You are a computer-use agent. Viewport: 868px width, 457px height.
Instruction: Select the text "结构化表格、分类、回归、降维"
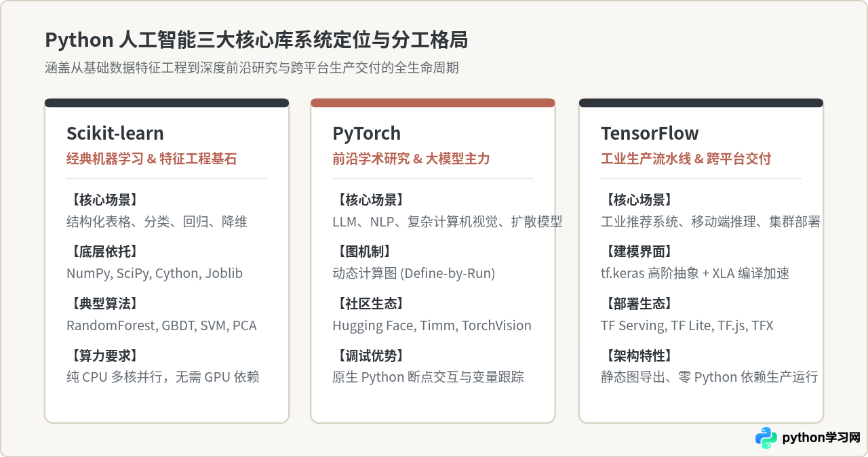click(x=157, y=222)
